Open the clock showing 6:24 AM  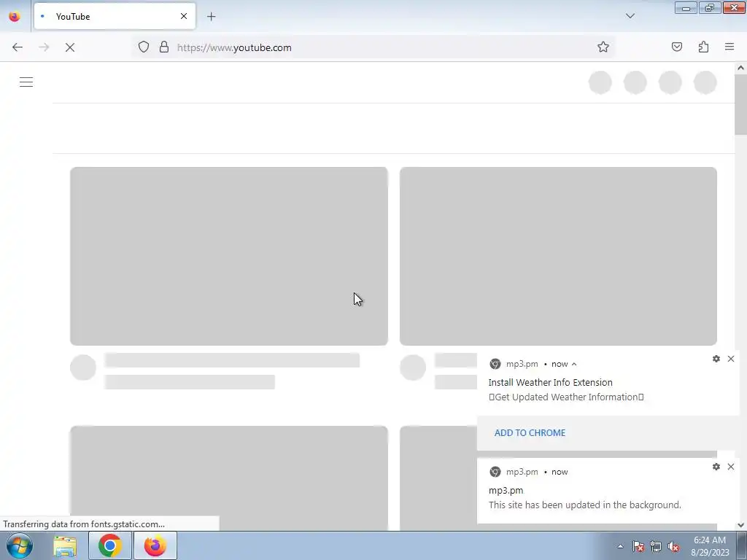(710, 545)
